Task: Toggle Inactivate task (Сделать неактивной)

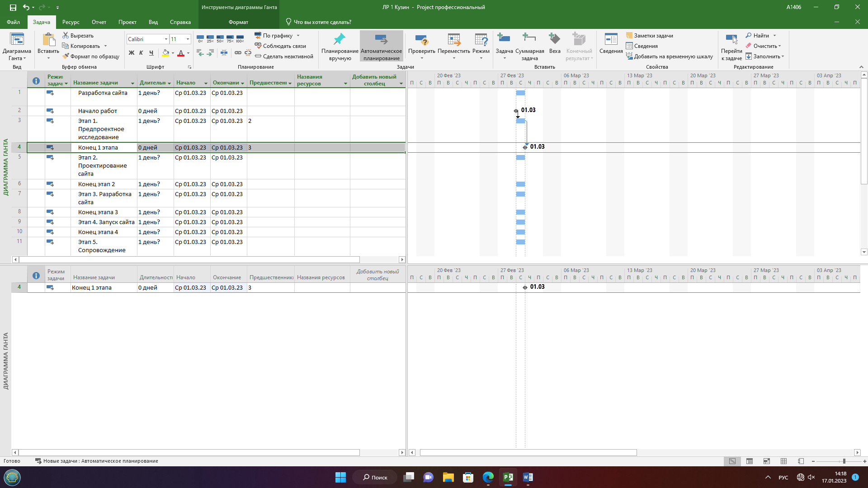Action: [284, 56]
